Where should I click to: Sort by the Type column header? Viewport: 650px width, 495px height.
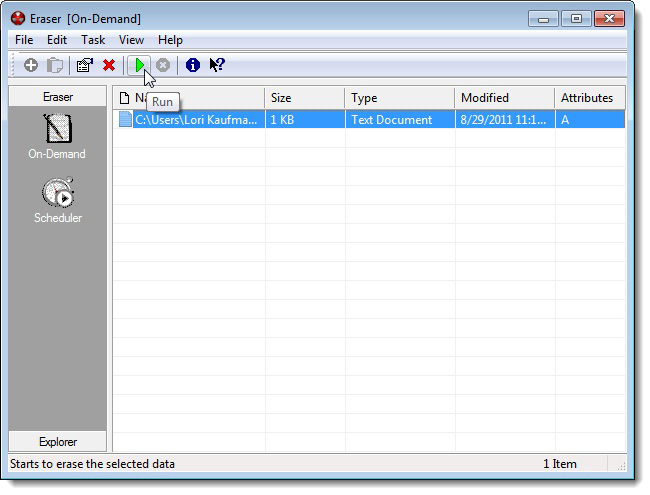pyautogui.click(x=400, y=98)
